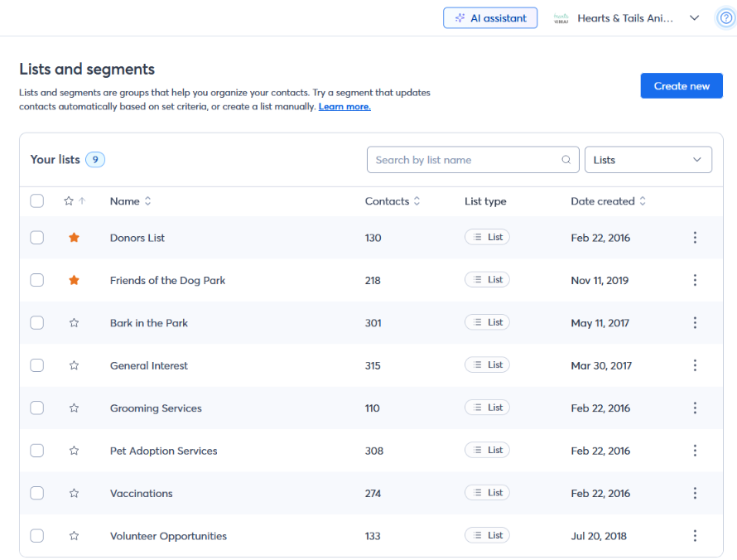Screen dimensions: 737x560
Task: Click the Create new button
Action: pos(682,85)
